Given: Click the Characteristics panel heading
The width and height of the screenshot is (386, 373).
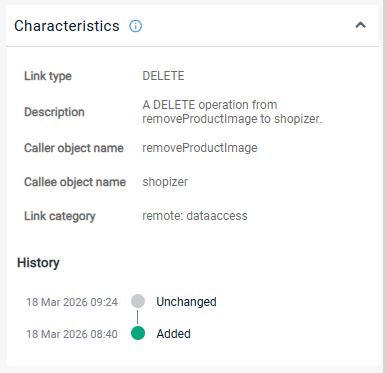Looking at the screenshot, I should [x=67, y=26].
